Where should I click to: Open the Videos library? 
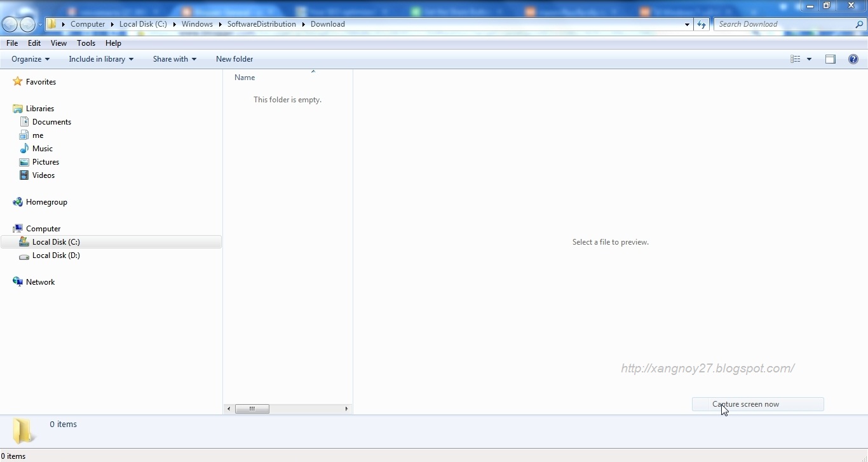point(43,175)
